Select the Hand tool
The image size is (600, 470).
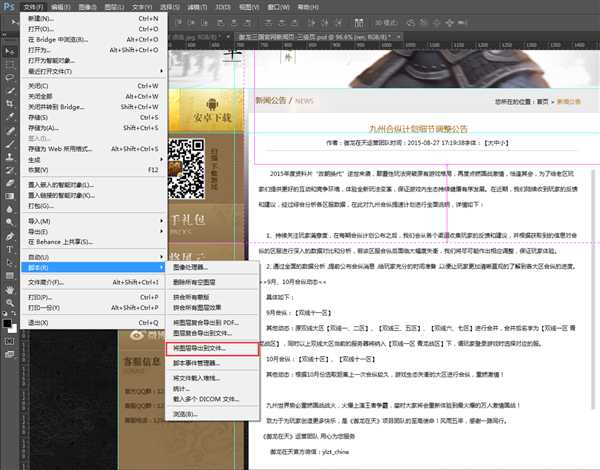pyautogui.click(x=10, y=290)
